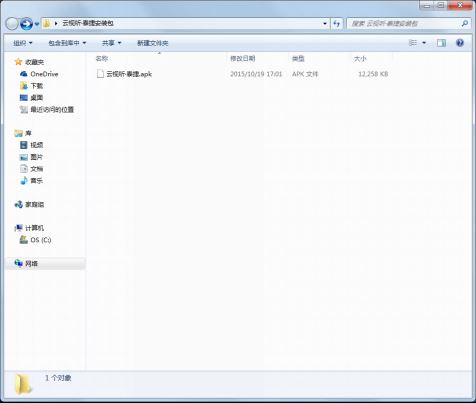Sort by Date modified (修改日期) column
The width and height of the screenshot is (476, 403).
(243, 59)
